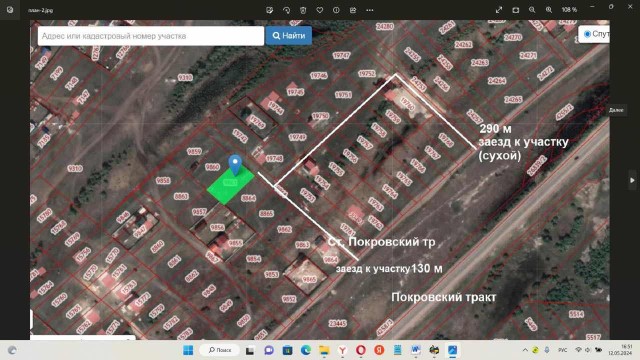The height and width of the screenshot is (360, 640).
Task: Open the three-dots more options menu
Action: (370, 10)
